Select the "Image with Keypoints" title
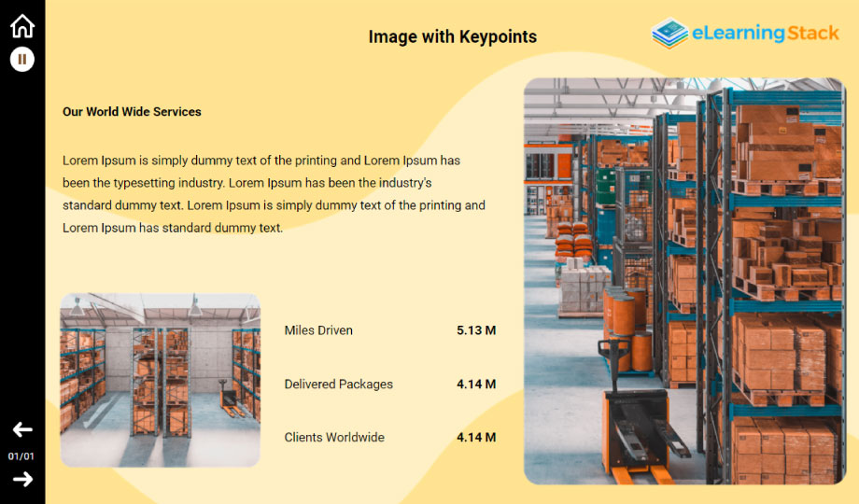Screen dimensions: 859x504 click(452, 37)
